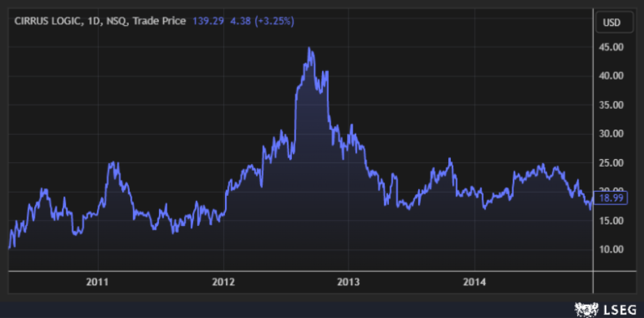644x318 pixels.
Task: Click the 2012 peak on price line
Action: tap(309, 49)
